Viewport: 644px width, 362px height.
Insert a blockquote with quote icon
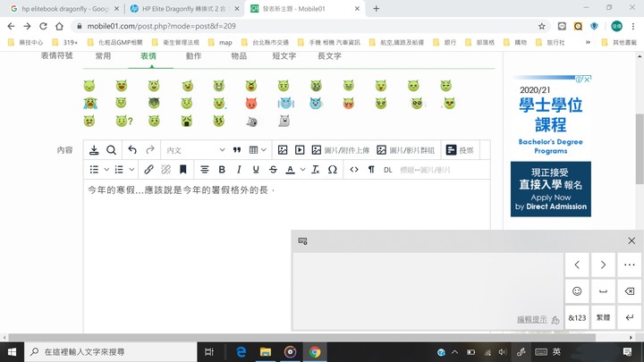[237, 150]
